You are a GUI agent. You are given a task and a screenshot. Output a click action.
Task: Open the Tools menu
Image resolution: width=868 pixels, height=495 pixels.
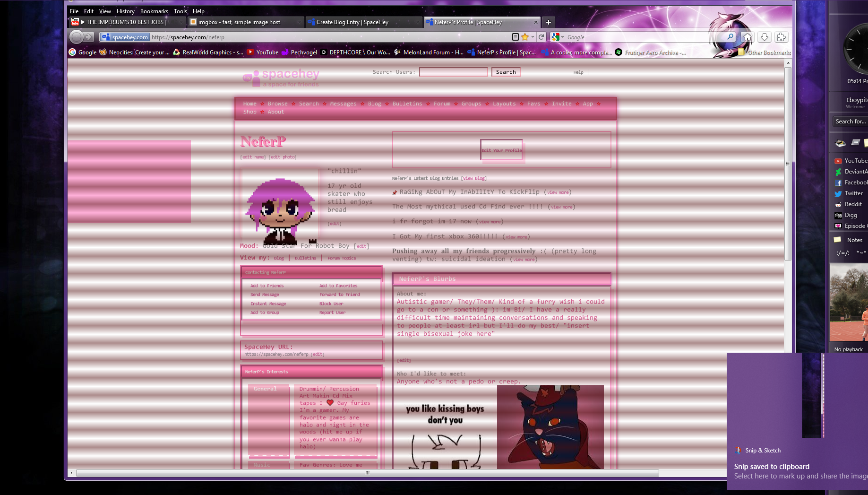(180, 11)
